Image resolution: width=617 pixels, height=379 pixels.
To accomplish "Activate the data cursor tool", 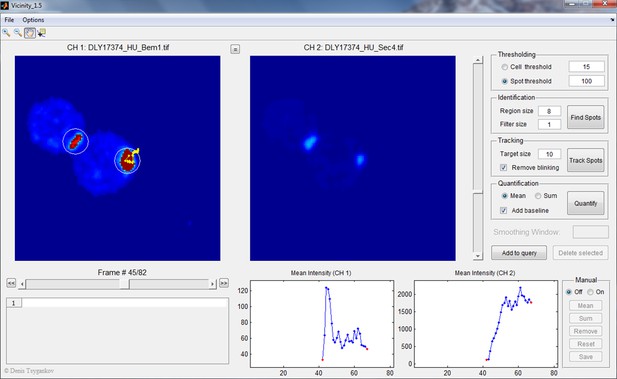I will tap(41, 33).
